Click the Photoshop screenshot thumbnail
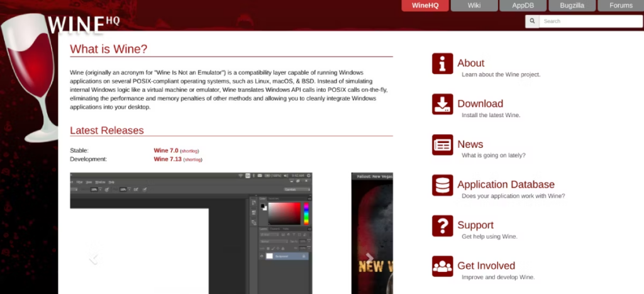This screenshot has width=644, height=294. point(191,233)
